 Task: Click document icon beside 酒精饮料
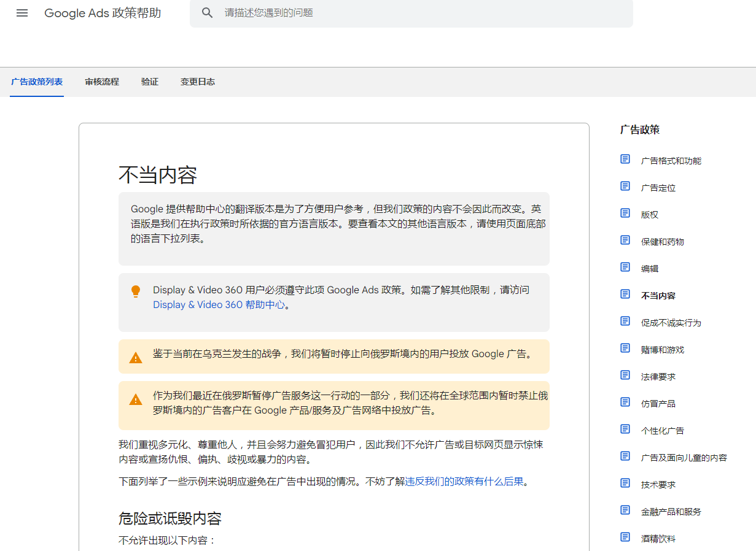pyautogui.click(x=625, y=538)
